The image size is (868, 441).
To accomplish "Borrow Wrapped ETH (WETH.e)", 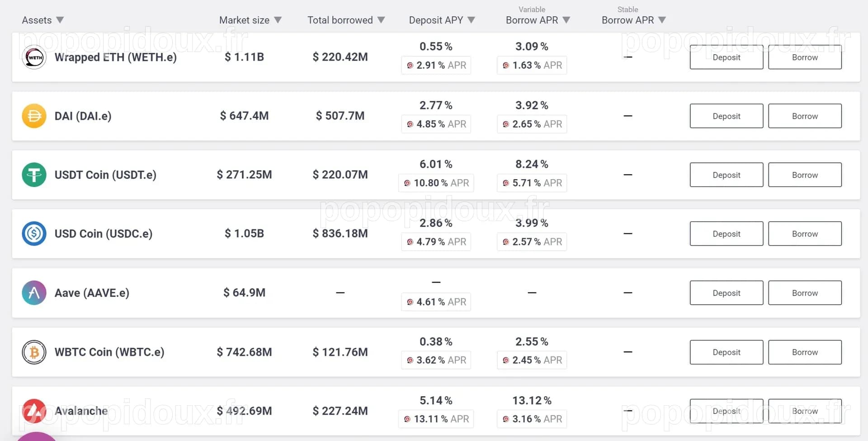I will 805,57.
